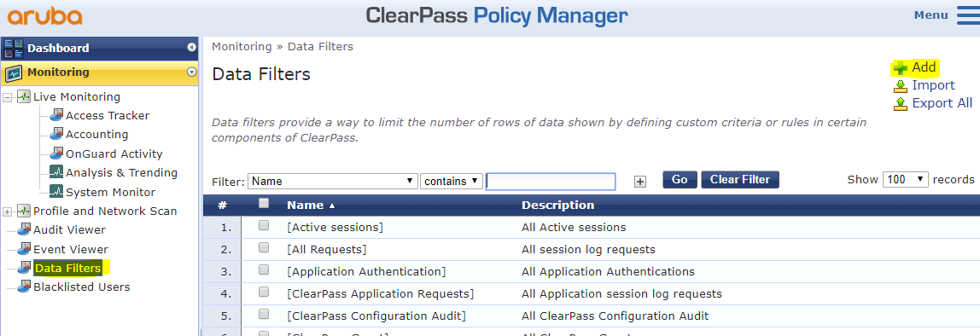Click the Audit Viewer icon
The height and width of the screenshot is (336, 980).
(24, 229)
